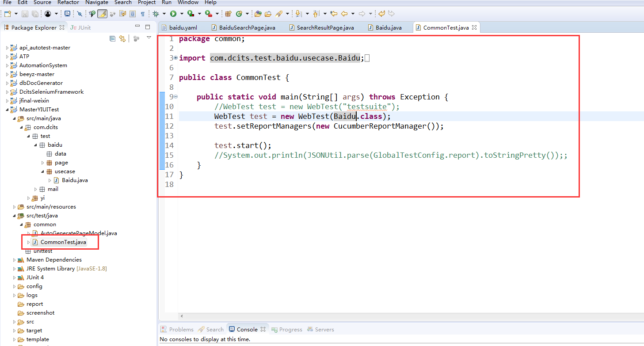The image size is (644, 346).
Task: Click the Previous Annotation arrow icon
Action: (316, 14)
